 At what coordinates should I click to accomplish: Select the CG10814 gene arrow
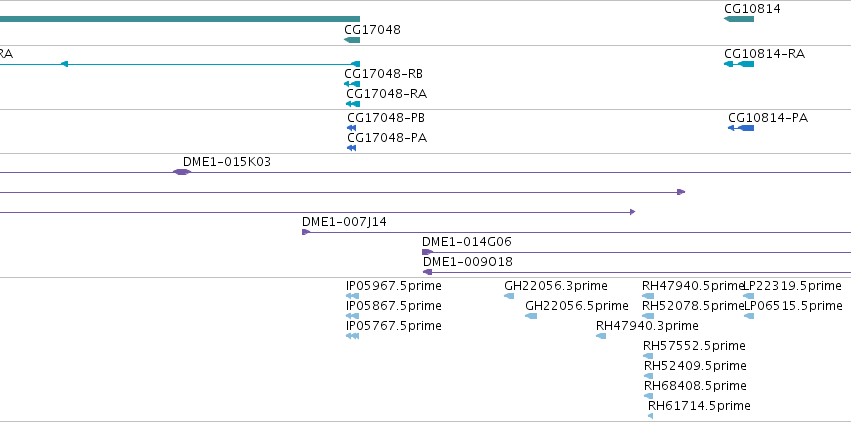[739, 19]
